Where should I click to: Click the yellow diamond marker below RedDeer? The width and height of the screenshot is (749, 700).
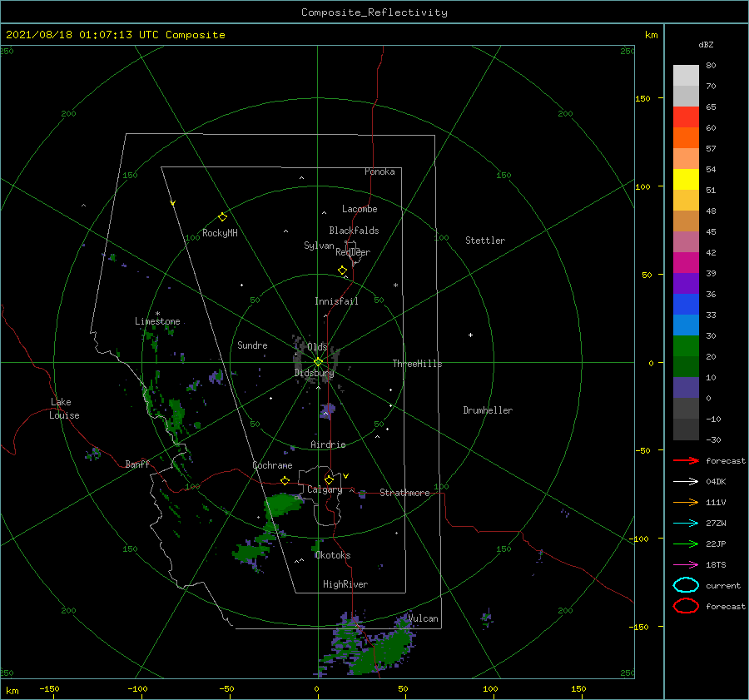[x=342, y=271]
